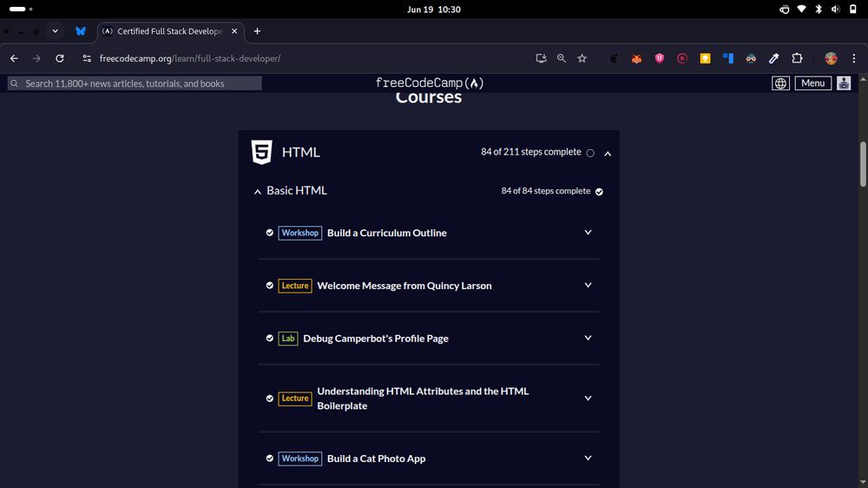Click the red play-circle extension icon

[682, 58]
